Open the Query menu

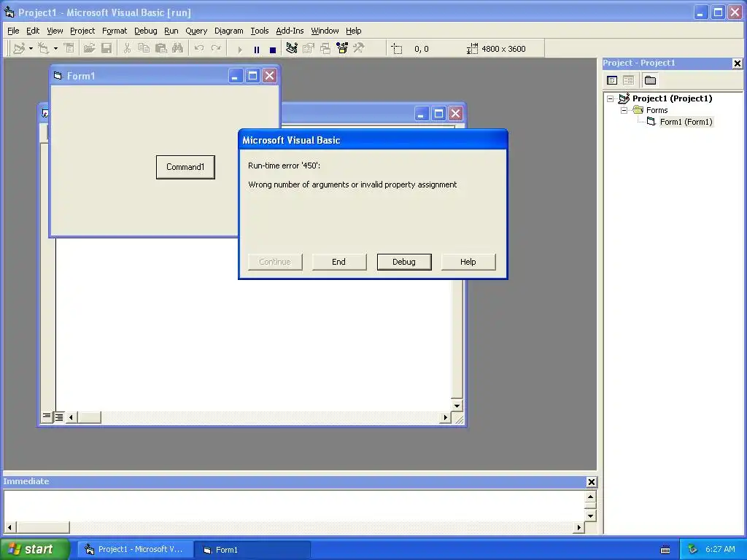click(x=196, y=31)
